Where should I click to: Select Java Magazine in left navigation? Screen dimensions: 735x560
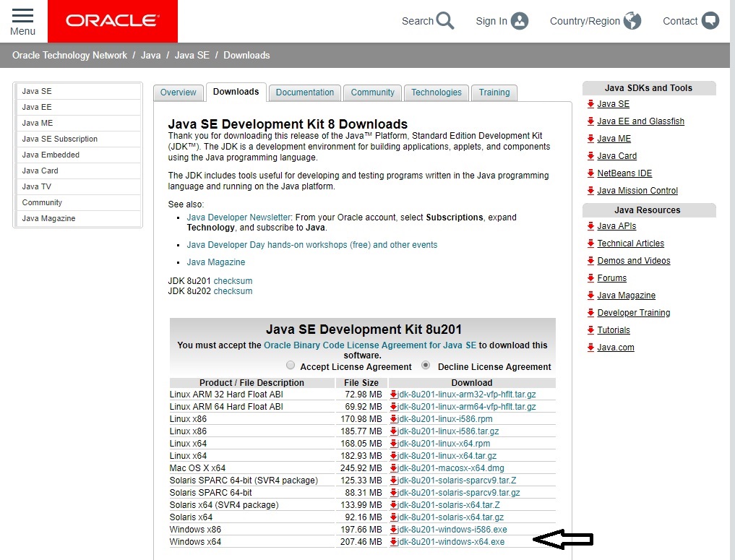pos(78,218)
